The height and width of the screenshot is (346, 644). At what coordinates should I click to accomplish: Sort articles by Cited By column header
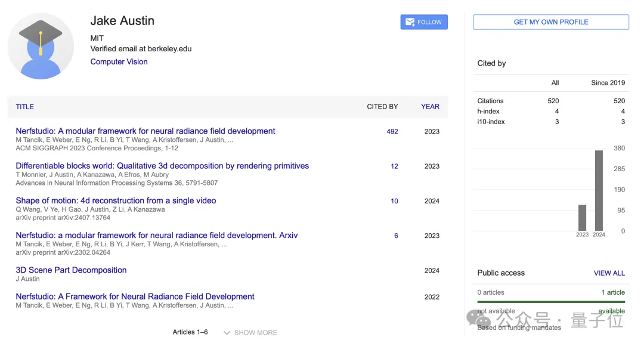(382, 107)
